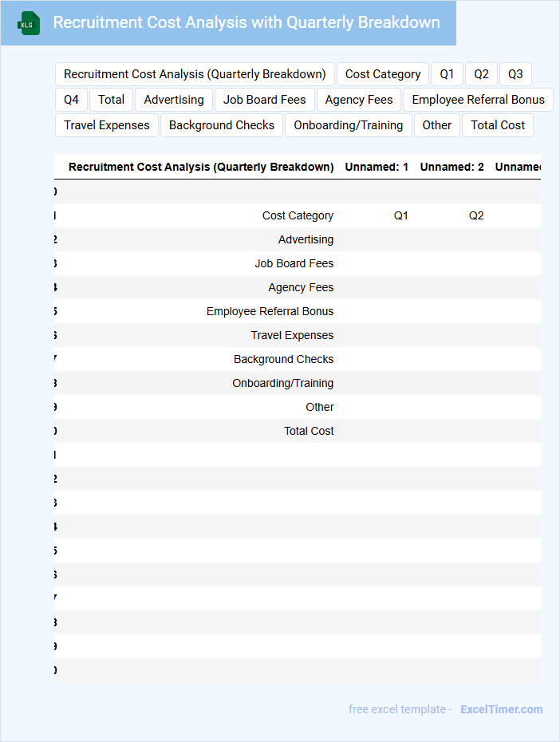Click the Travel Expenses tag
The height and width of the screenshot is (742, 560).
pos(107,125)
